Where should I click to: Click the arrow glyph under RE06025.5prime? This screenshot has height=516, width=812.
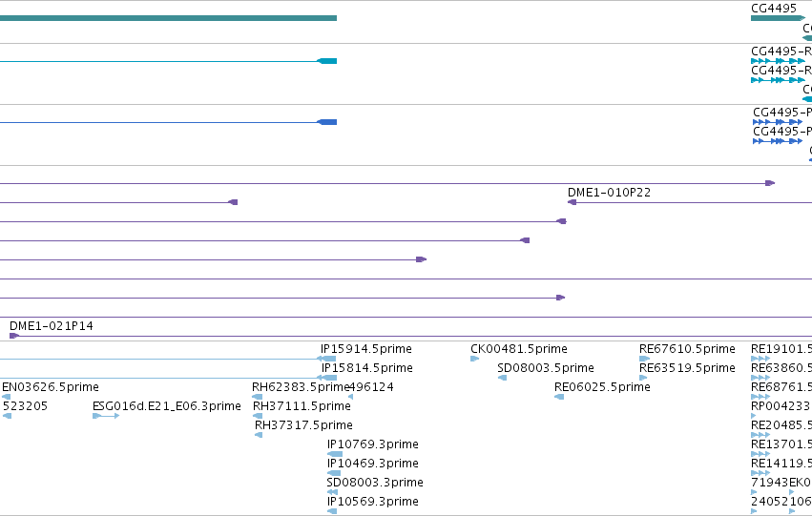[x=559, y=397]
